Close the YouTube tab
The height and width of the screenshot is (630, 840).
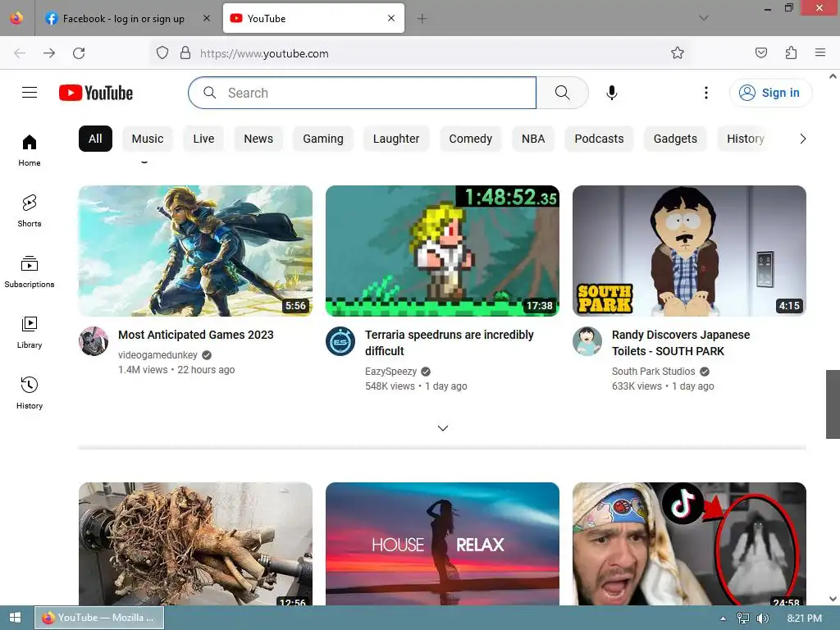(391, 18)
